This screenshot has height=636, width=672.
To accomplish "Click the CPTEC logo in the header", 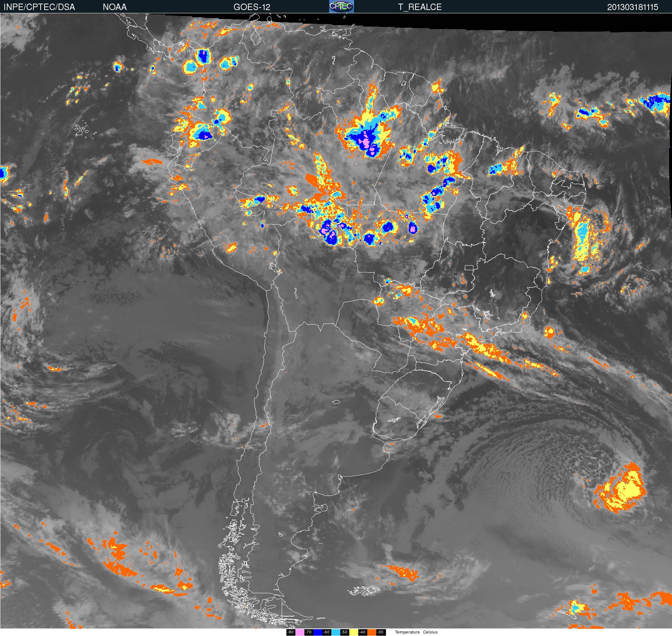I will 341,6.
